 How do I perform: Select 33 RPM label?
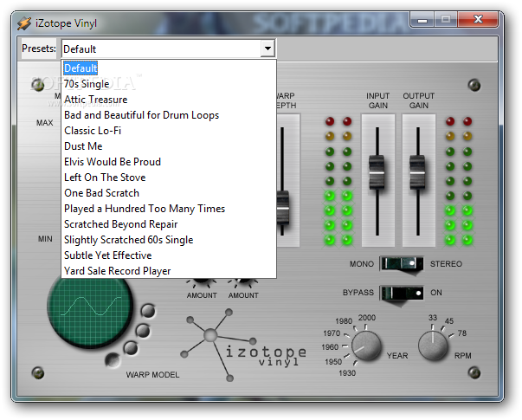(433, 318)
